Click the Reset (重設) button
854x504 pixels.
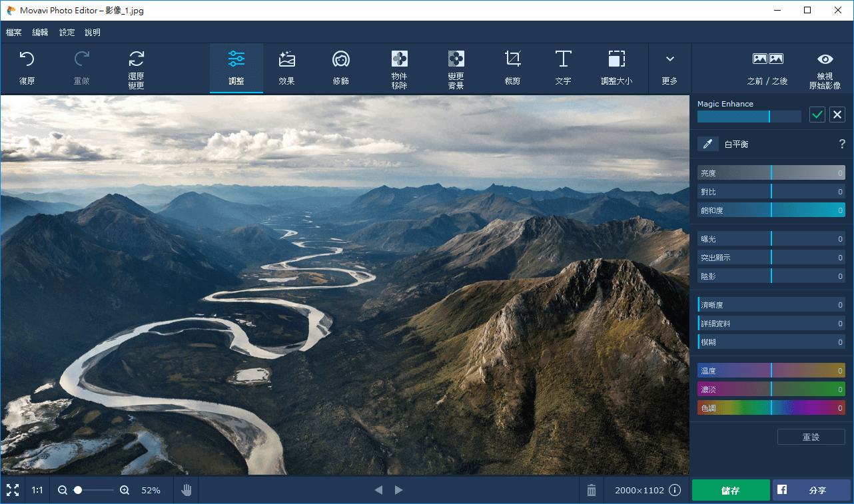[811, 437]
